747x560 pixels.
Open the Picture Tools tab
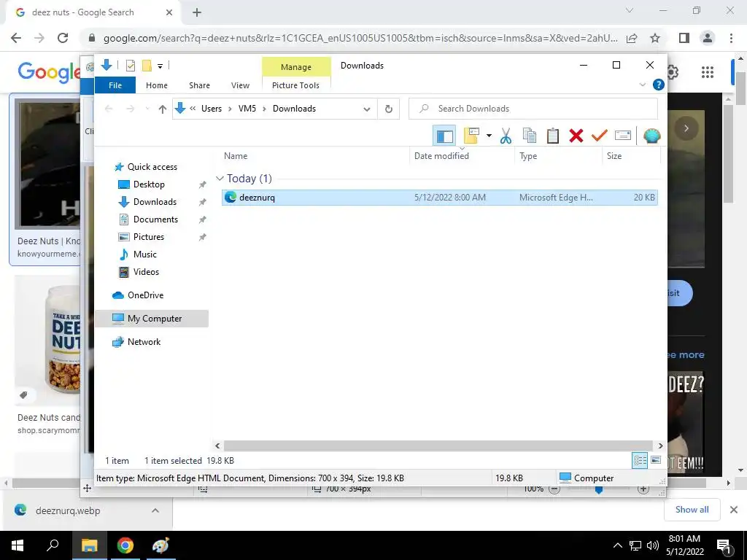[x=296, y=85]
